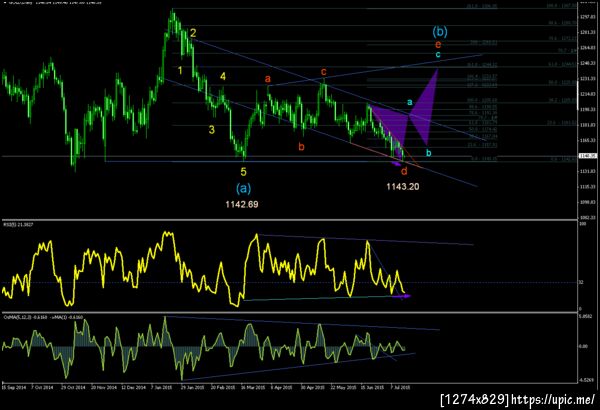Click the RSI level "32" axis value
Screen dimensions: 600x410
pyautogui.click(x=581, y=283)
